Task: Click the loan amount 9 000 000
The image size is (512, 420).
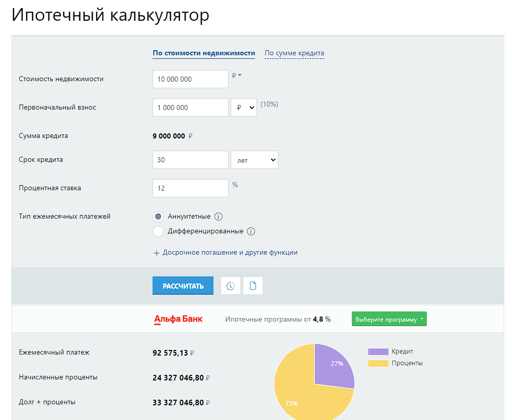Action: point(169,136)
